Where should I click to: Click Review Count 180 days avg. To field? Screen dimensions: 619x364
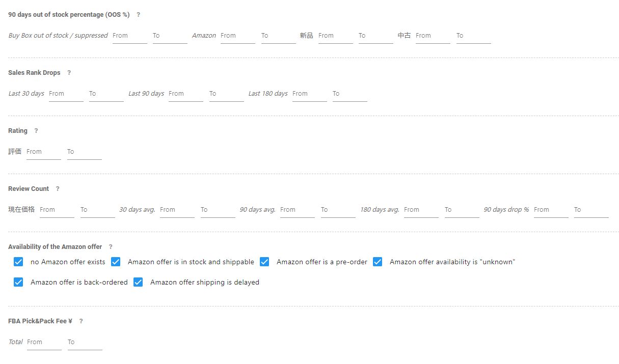[462, 210]
